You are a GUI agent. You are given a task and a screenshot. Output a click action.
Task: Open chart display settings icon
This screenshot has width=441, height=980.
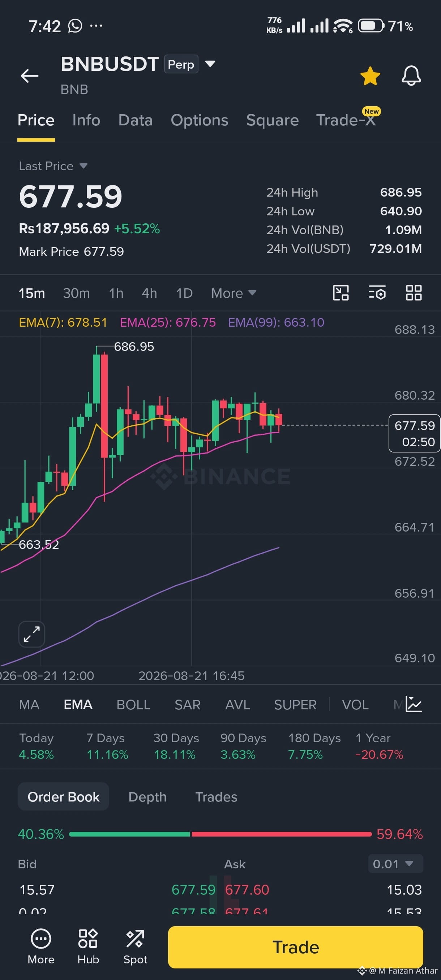click(x=377, y=293)
